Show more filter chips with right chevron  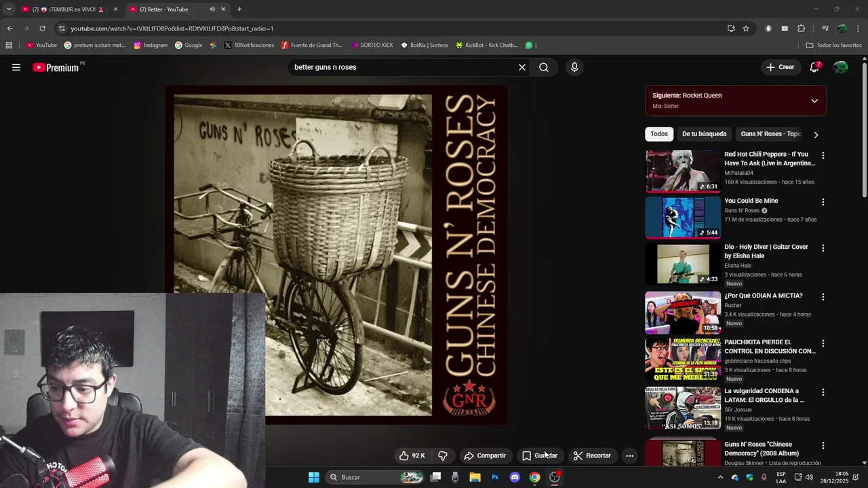(x=816, y=134)
